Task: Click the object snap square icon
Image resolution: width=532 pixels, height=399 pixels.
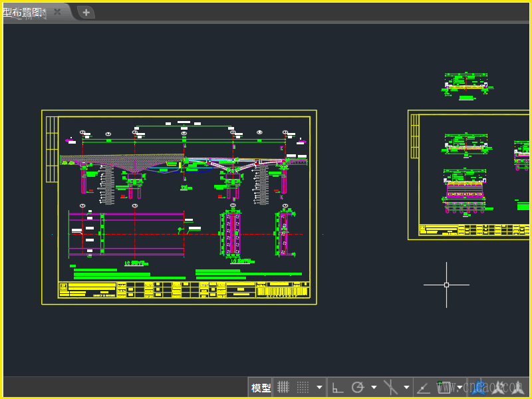Action: point(444,387)
